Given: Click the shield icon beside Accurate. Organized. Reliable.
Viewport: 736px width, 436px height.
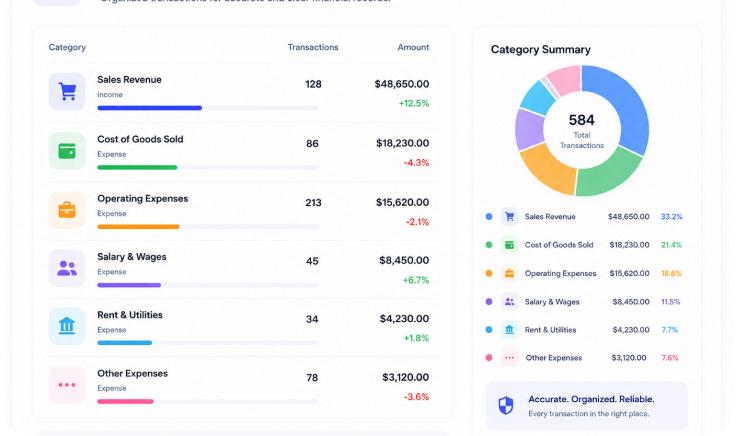Looking at the screenshot, I should [x=506, y=405].
